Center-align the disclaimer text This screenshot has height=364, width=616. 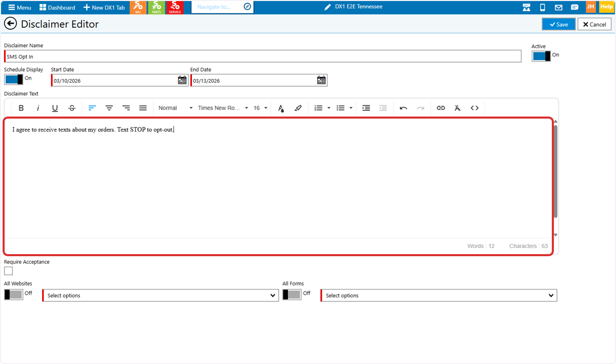pyautogui.click(x=109, y=108)
